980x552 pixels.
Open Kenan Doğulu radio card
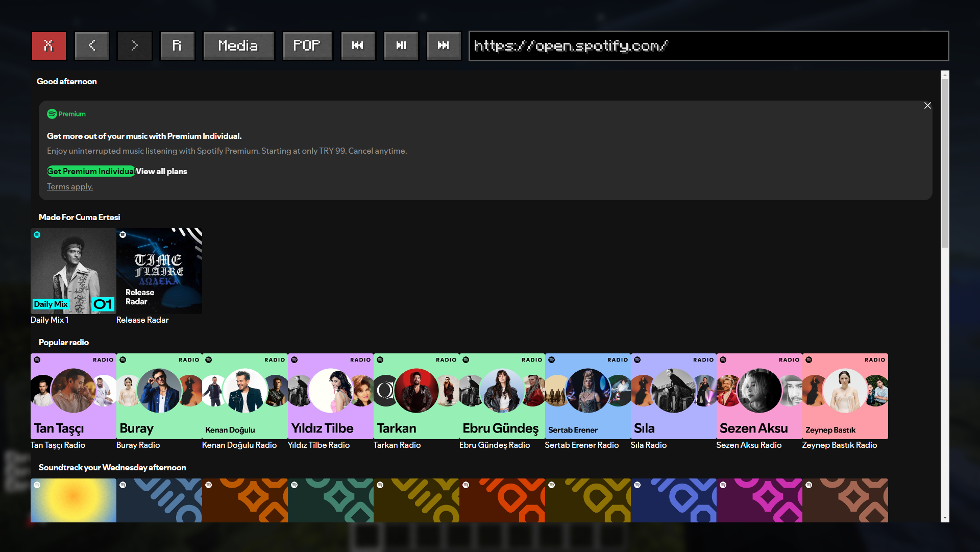[245, 396]
